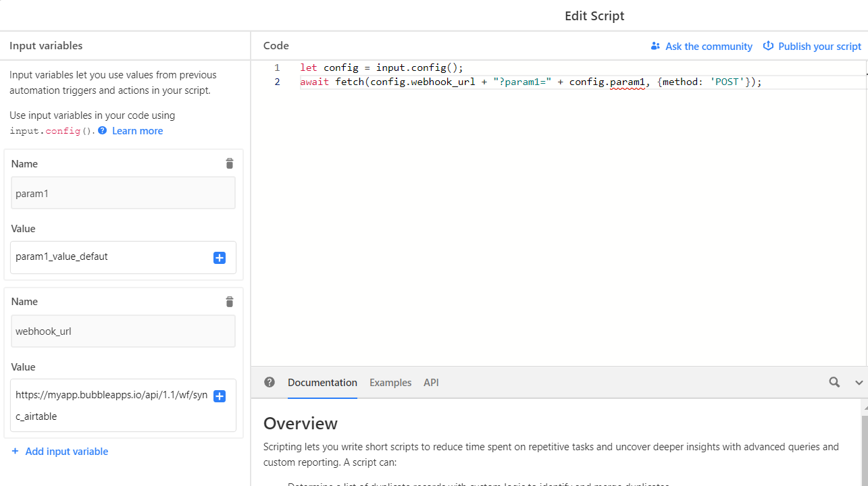Click line number 2 in the editor gutter
868x486 pixels.
(277, 82)
